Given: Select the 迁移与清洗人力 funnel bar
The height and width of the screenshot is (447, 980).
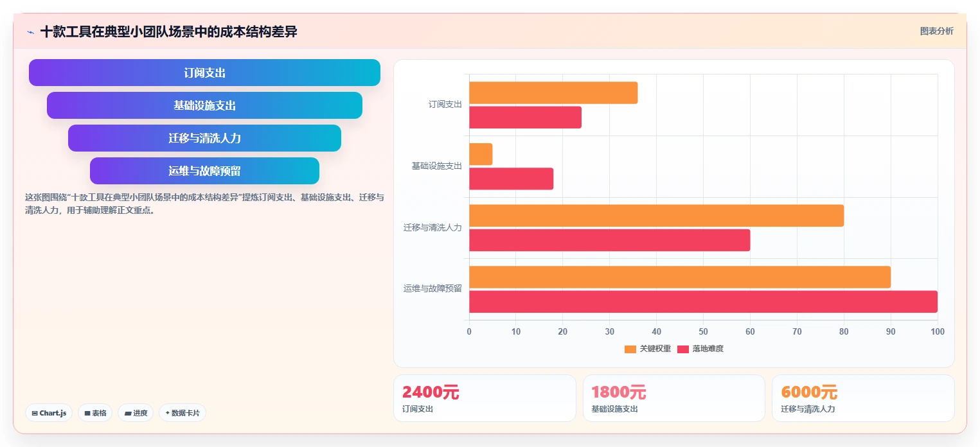Looking at the screenshot, I should click(204, 138).
